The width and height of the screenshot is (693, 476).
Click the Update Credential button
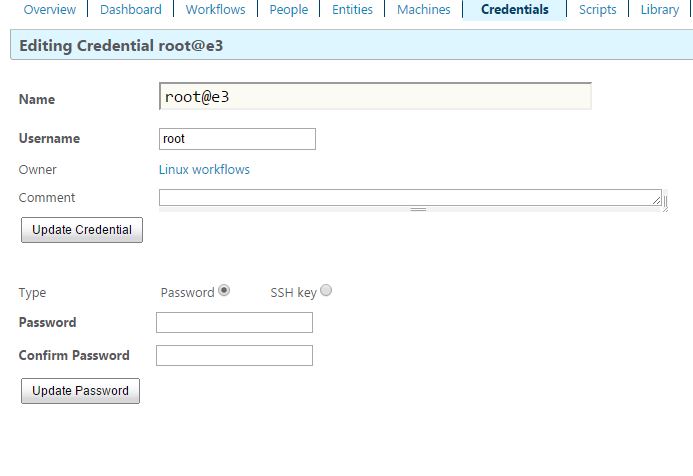(82, 230)
